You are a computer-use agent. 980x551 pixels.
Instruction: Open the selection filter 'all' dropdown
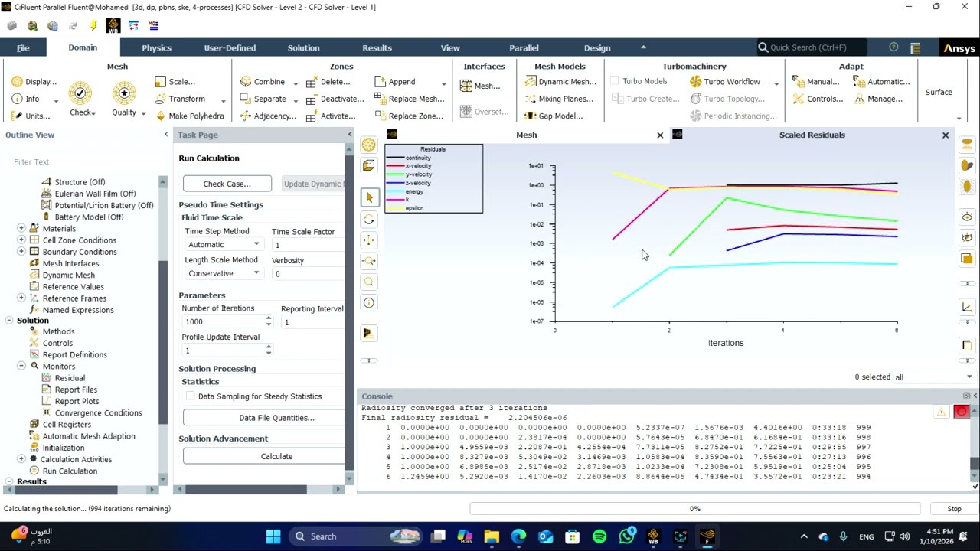[x=933, y=377]
